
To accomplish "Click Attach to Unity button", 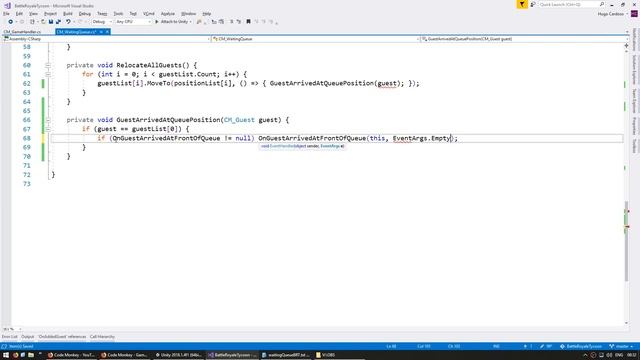I will coord(173,22).
